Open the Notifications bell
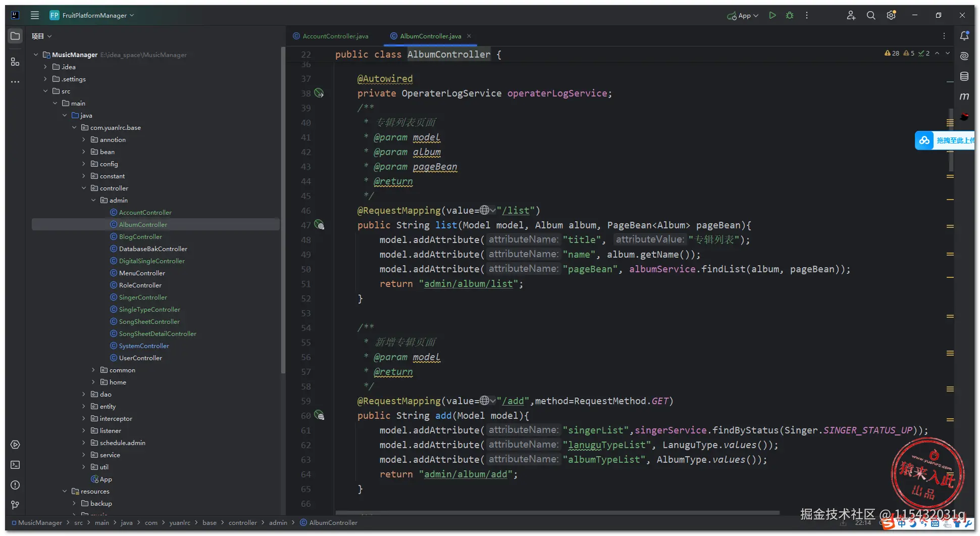The height and width of the screenshot is (536, 980). (964, 36)
